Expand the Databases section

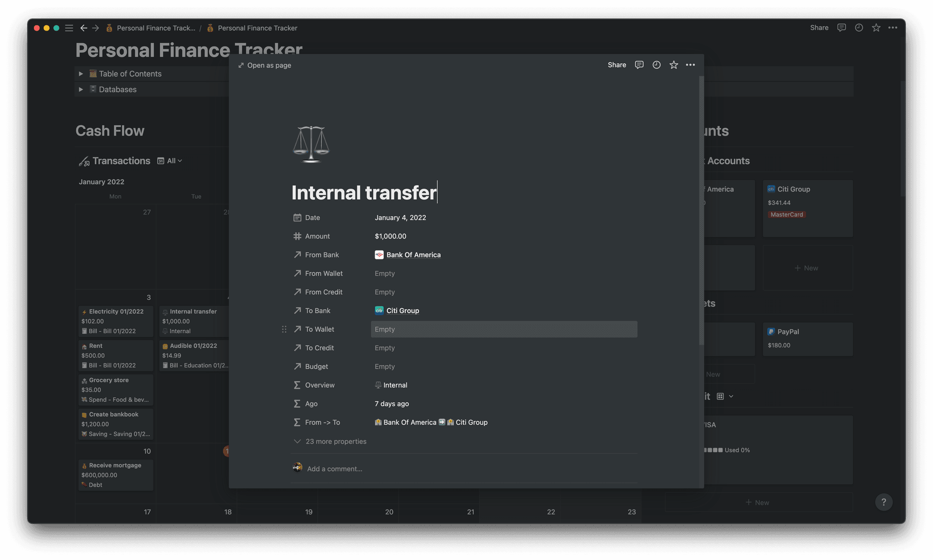point(81,89)
